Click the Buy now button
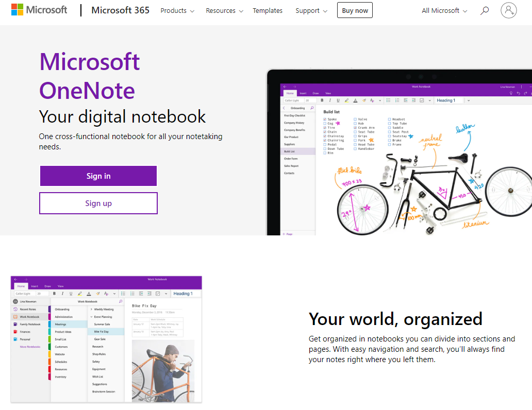This screenshot has height=410, width=532. 355,10
